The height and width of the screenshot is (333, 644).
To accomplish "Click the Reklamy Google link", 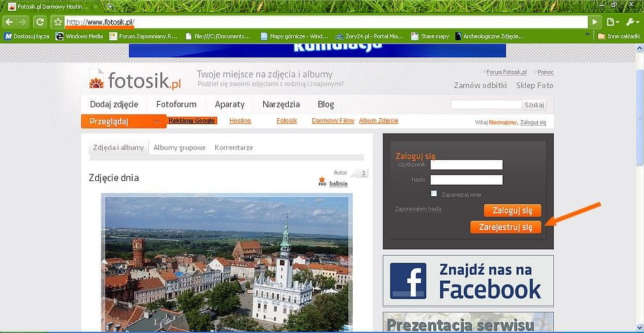I will pos(192,120).
